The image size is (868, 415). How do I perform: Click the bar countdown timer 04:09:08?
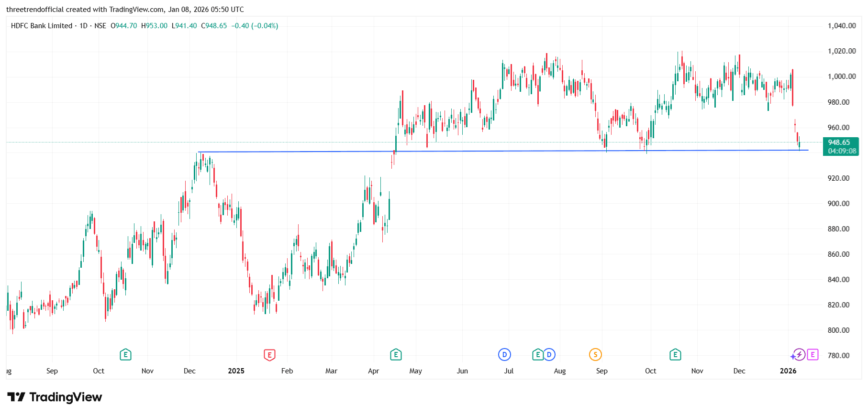point(842,151)
